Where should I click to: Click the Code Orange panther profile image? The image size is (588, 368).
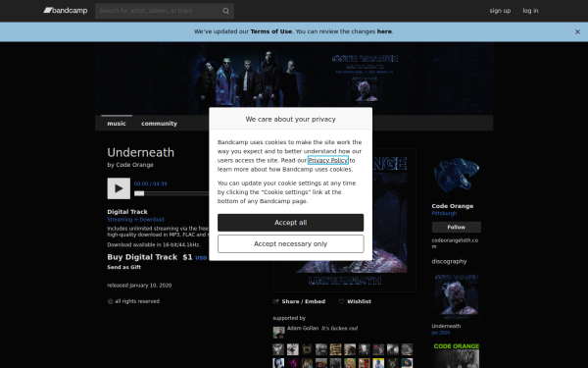coord(457,174)
